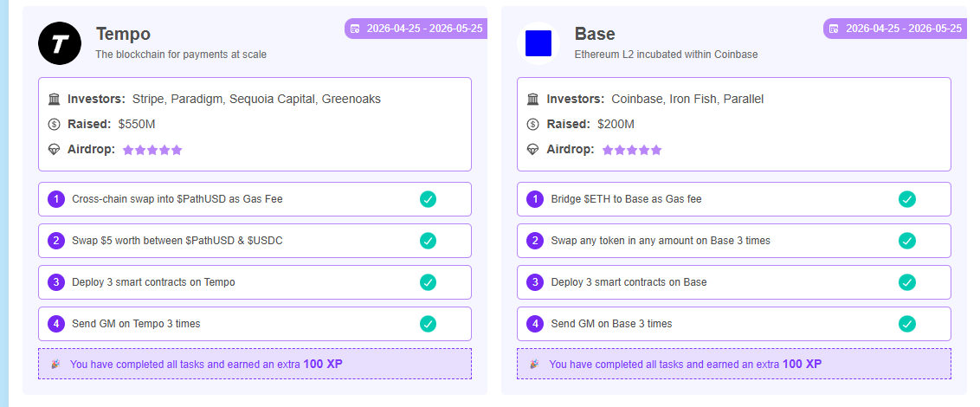Click the investors list 'Stripe, Paradigm, Sequoia Capital, Greenoaks'
The height and width of the screenshot is (407, 980).
click(256, 99)
